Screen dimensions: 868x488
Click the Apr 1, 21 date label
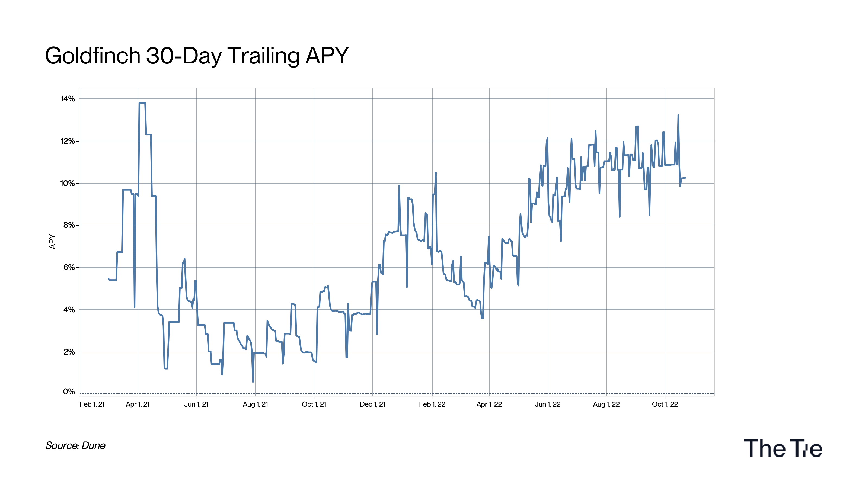click(138, 404)
